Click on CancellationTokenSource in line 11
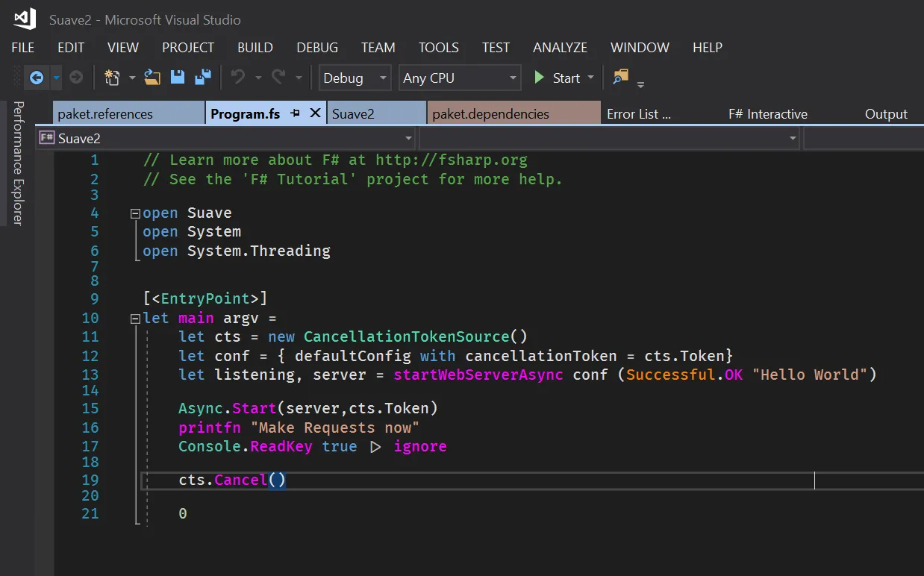 click(407, 336)
